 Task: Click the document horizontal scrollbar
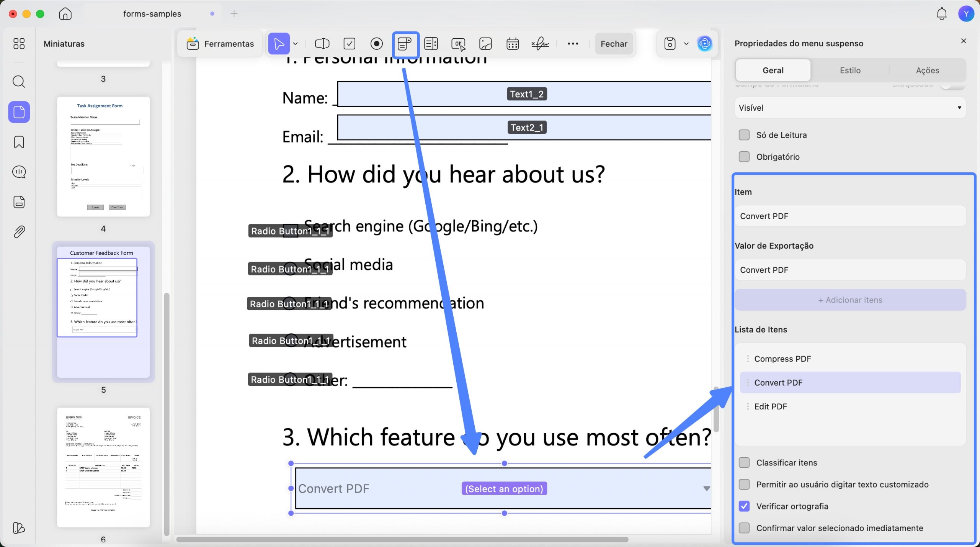402,540
